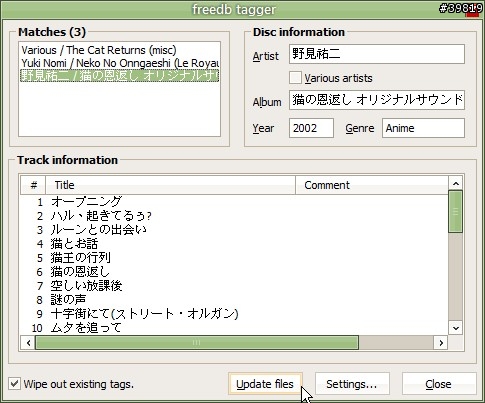
Task: Click the Artist input field
Action: 377,54
